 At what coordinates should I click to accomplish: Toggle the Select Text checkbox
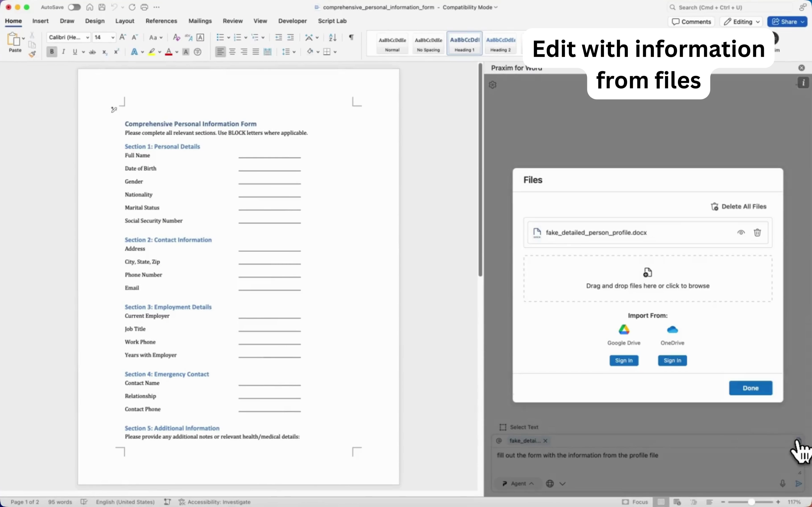503,427
